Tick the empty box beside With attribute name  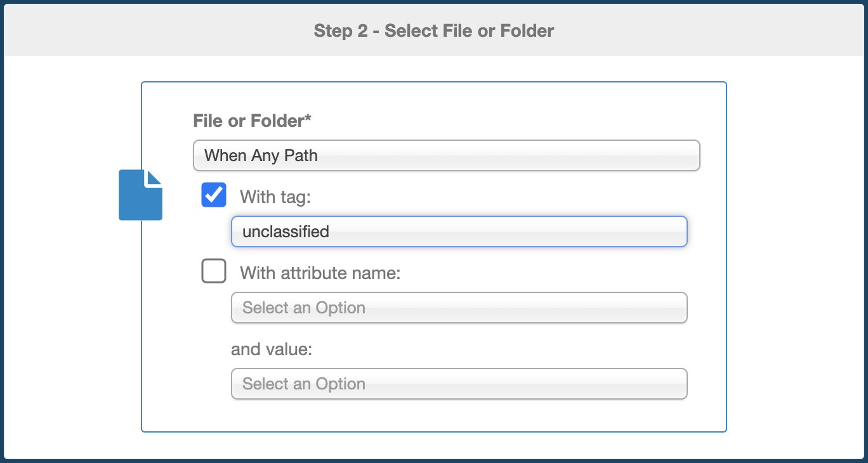(214, 271)
